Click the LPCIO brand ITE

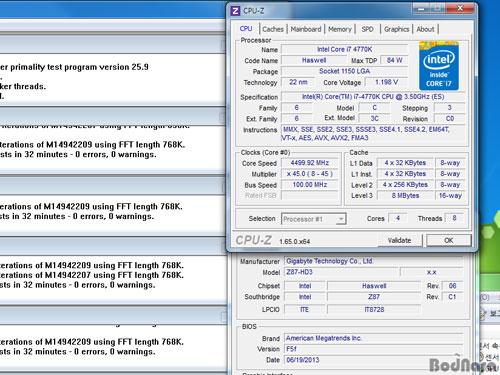coord(304,310)
